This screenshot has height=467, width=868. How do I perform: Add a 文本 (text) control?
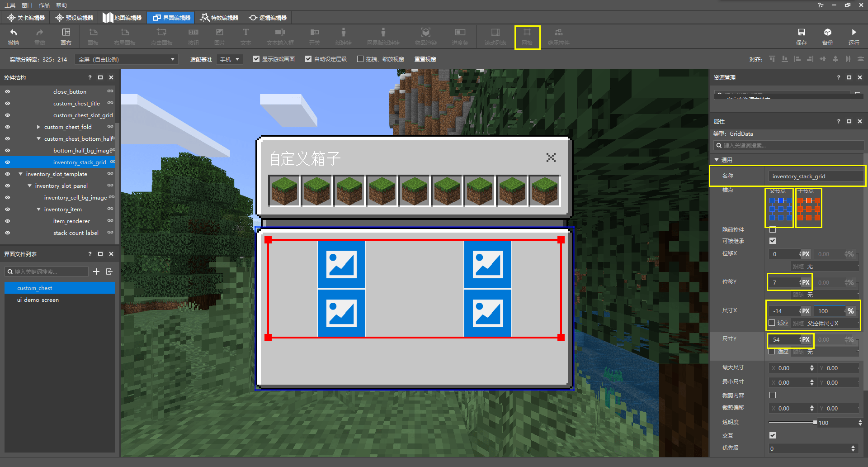pos(246,37)
